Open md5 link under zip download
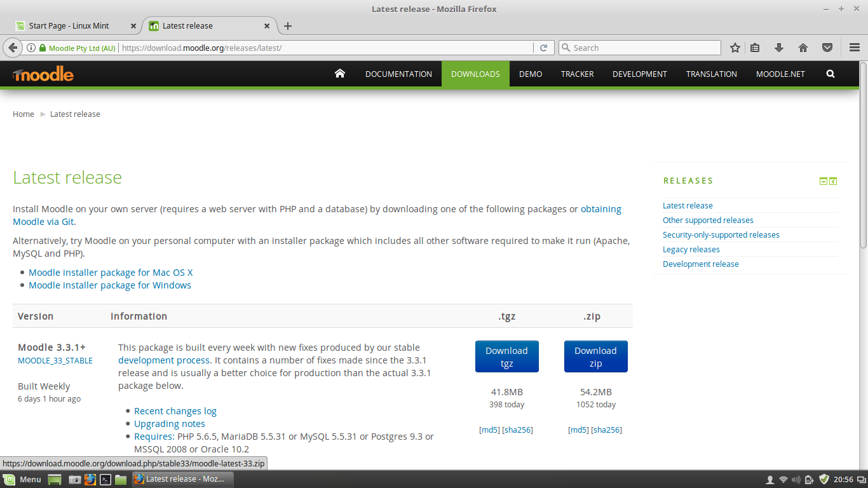The width and height of the screenshot is (868, 488). 578,430
